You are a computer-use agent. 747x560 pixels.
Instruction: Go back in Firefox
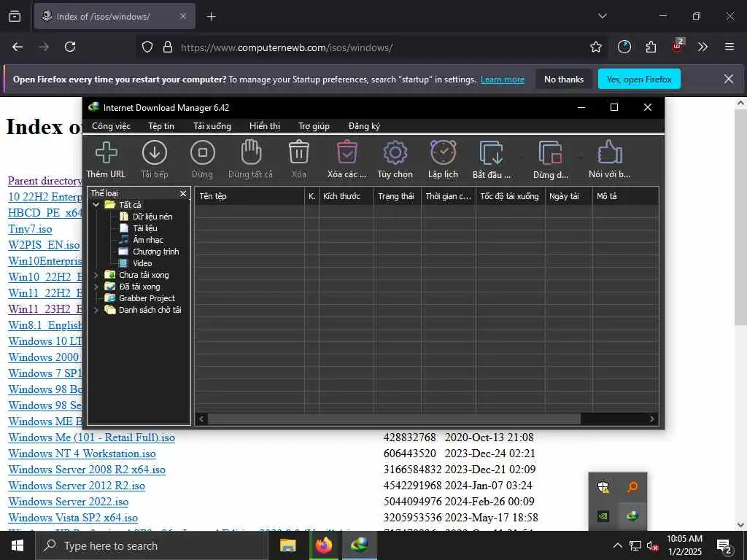[x=18, y=47]
